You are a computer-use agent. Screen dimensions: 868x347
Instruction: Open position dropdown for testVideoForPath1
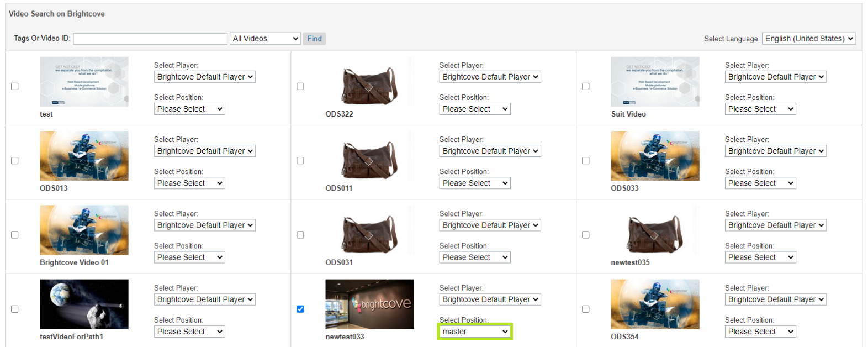point(189,332)
